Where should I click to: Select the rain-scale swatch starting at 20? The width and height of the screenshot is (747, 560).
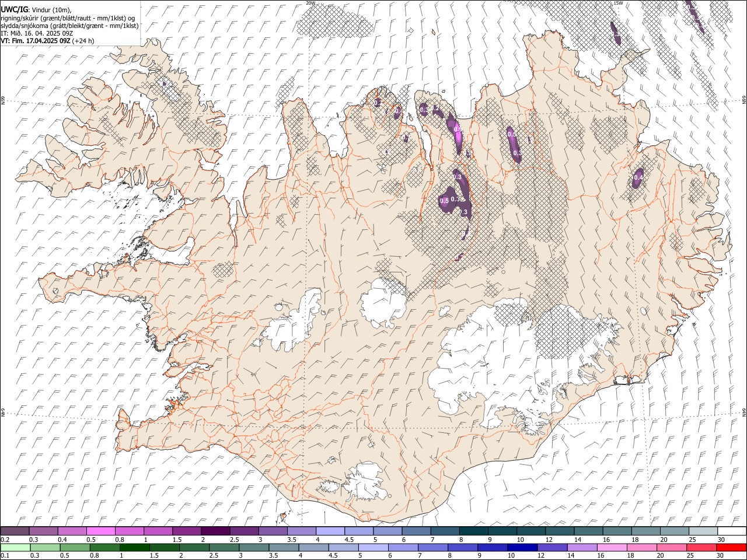tap(671, 547)
